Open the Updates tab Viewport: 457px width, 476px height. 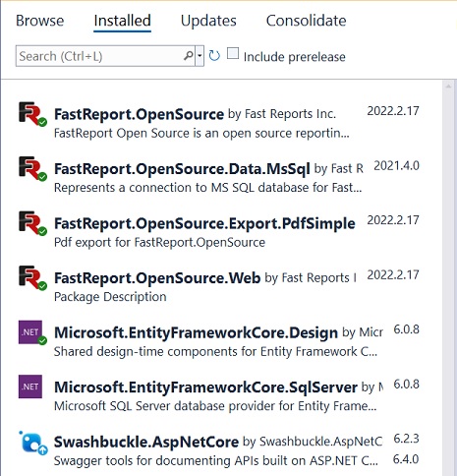point(208,21)
